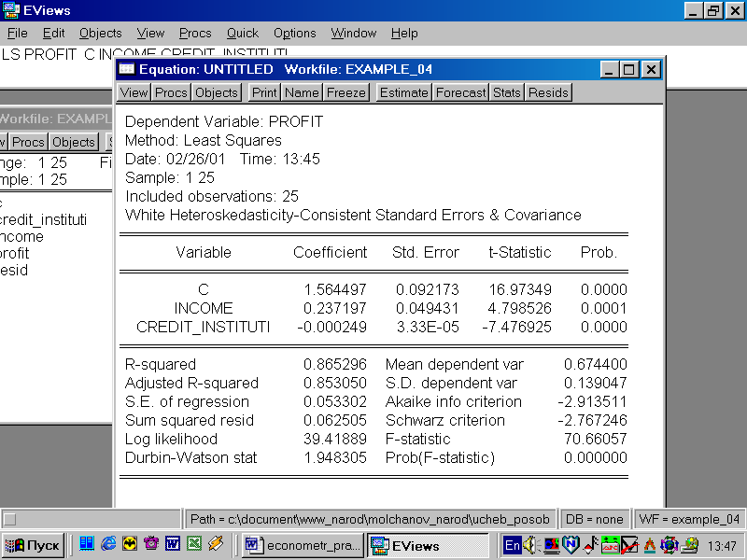This screenshot has height=560, width=747.
Task: Click Objects button in the Workfile window
Action: tap(74, 142)
